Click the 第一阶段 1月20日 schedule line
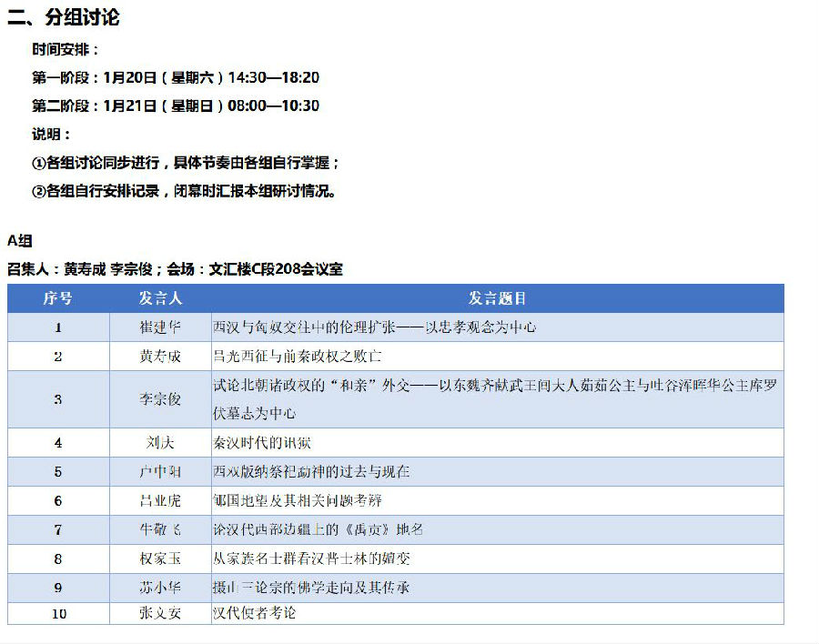The height and width of the screenshot is (644, 819). pyautogui.click(x=176, y=77)
